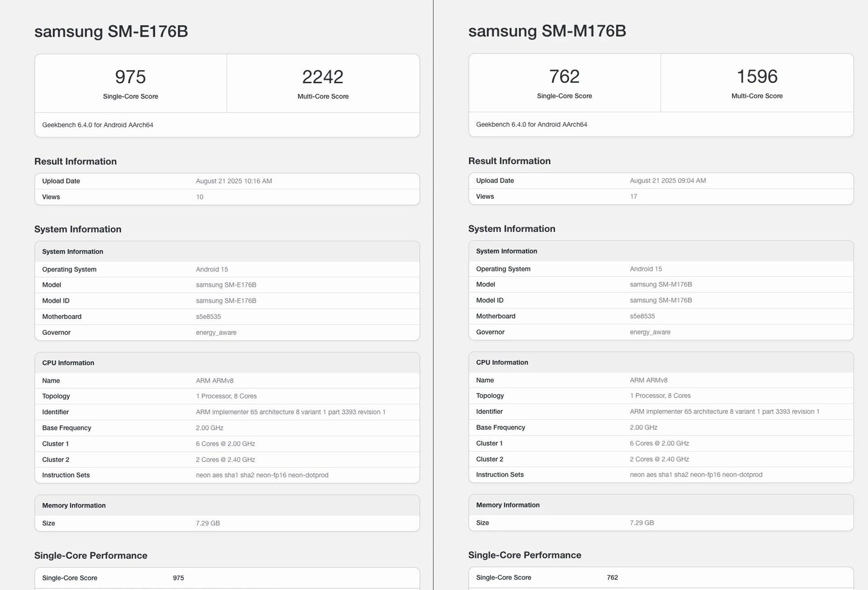Viewport: 868px width, 590px height.
Task: Click the samsung SM-E176B page title
Action: tap(111, 31)
